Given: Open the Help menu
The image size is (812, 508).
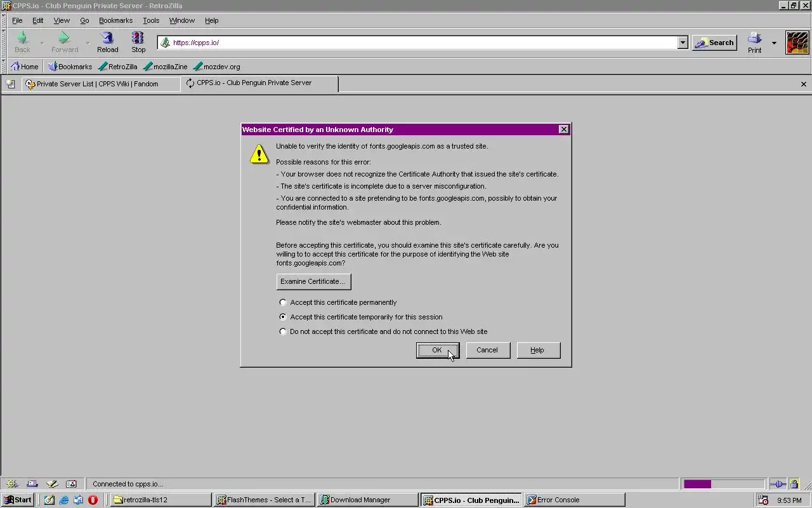Looking at the screenshot, I should pos(211,20).
